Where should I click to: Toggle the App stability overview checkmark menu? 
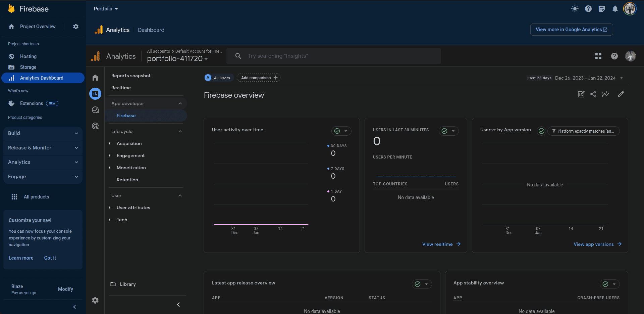tap(609, 284)
